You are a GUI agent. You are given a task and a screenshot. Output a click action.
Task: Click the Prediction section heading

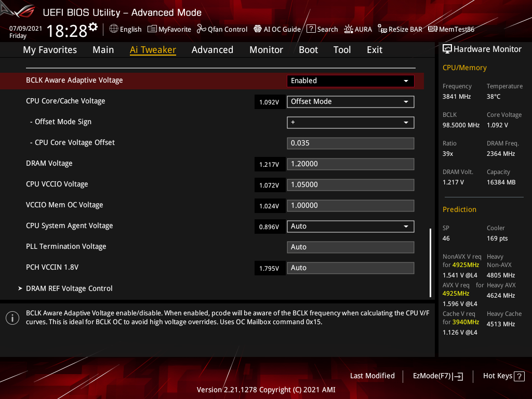click(459, 209)
